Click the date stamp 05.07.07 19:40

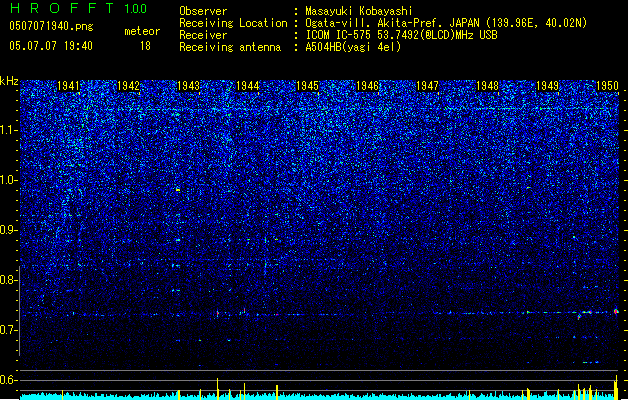click(x=51, y=46)
